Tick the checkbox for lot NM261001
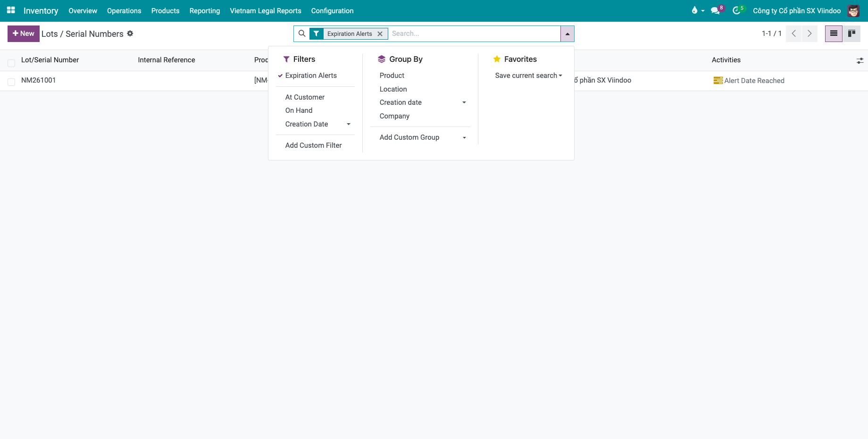Image resolution: width=868 pixels, height=439 pixels. tap(11, 82)
